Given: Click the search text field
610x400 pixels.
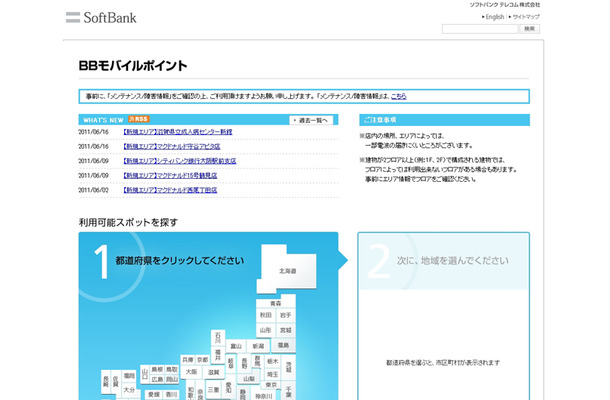Looking at the screenshot, I should [479, 29].
